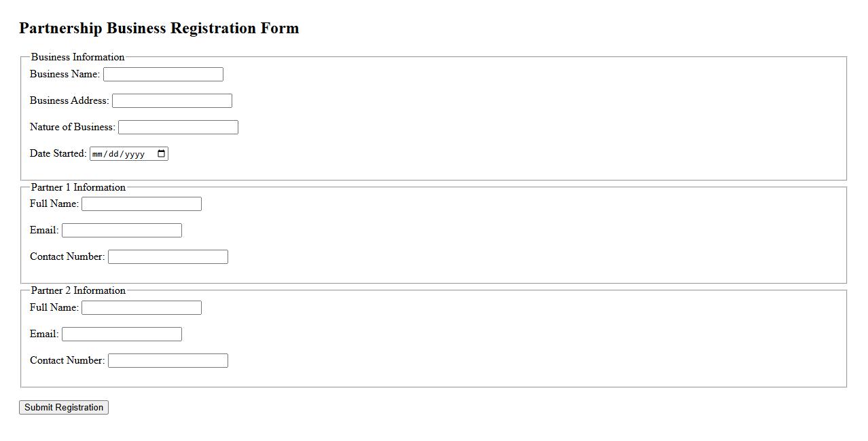Image resolution: width=868 pixels, height=441 pixels.
Task: Focus the Business Address input box
Action: coord(172,100)
